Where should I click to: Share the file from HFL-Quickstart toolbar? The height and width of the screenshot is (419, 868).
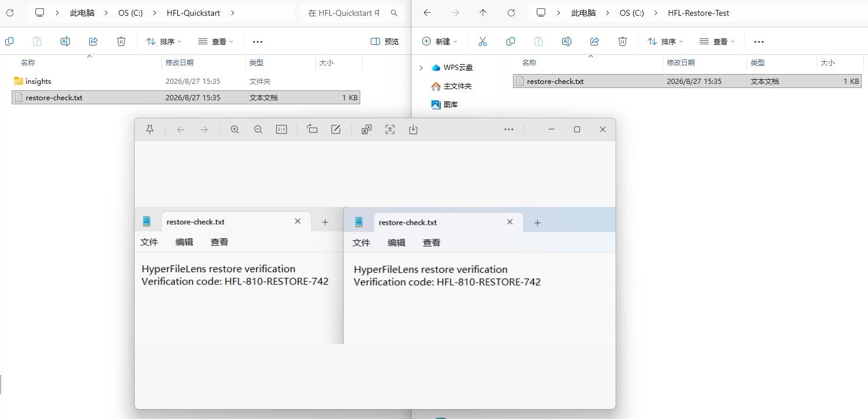tap(93, 41)
